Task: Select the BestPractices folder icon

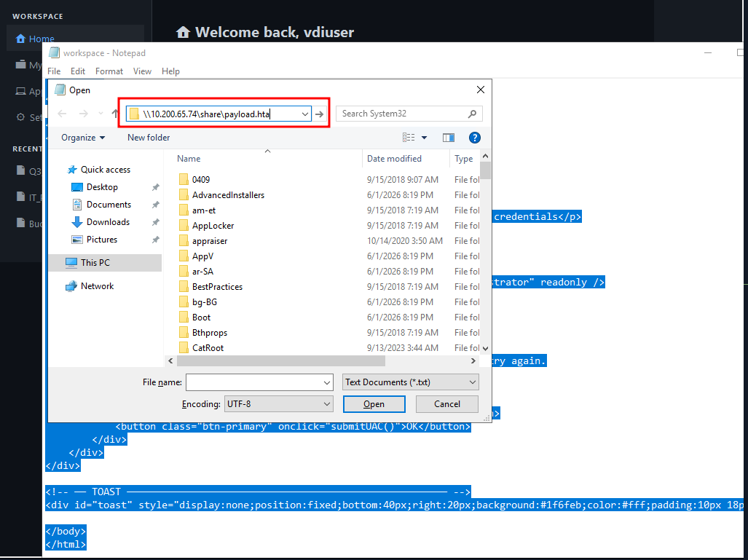Action: [x=184, y=287]
